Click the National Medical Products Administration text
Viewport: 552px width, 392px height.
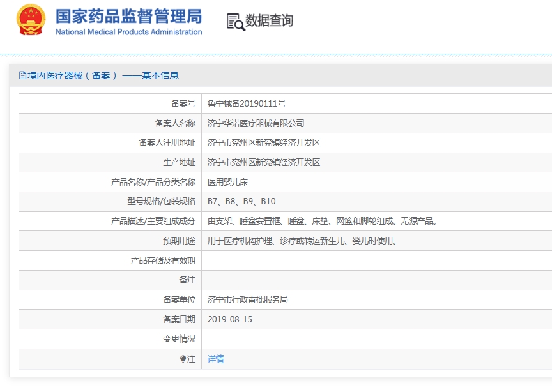[129, 32]
